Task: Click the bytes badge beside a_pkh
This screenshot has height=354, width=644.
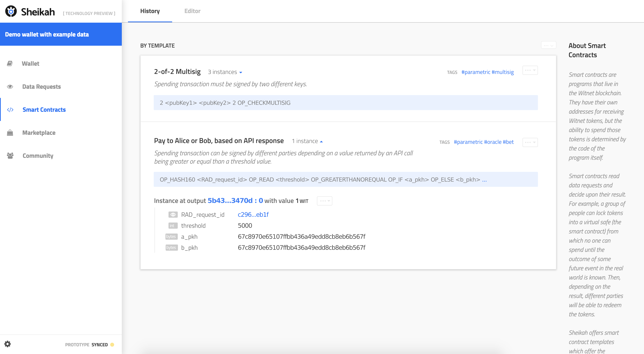Action: (x=172, y=237)
